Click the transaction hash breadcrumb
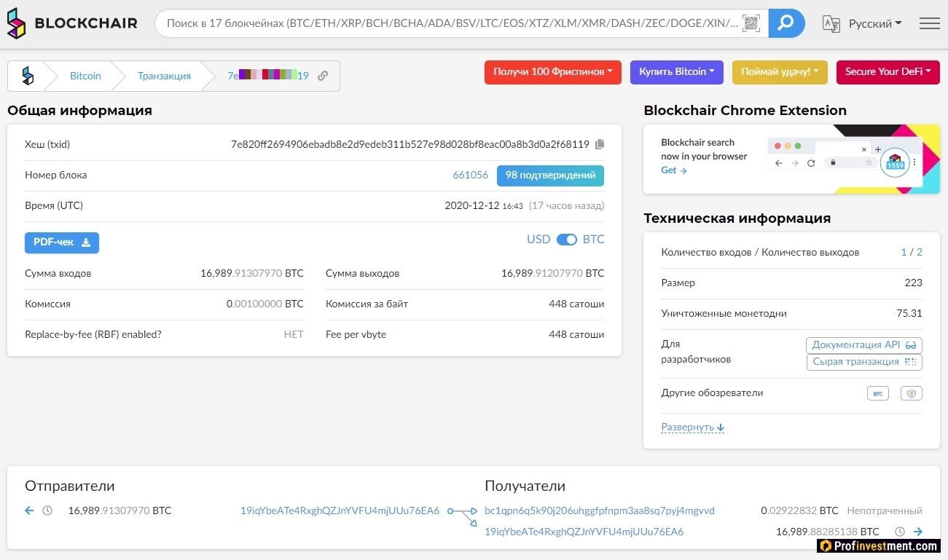 click(x=268, y=76)
